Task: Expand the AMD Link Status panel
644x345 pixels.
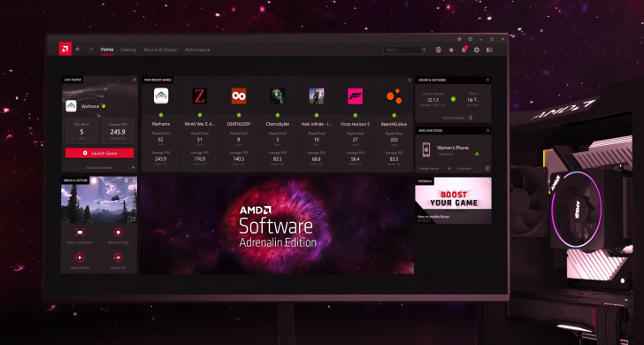Action: click(x=487, y=131)
